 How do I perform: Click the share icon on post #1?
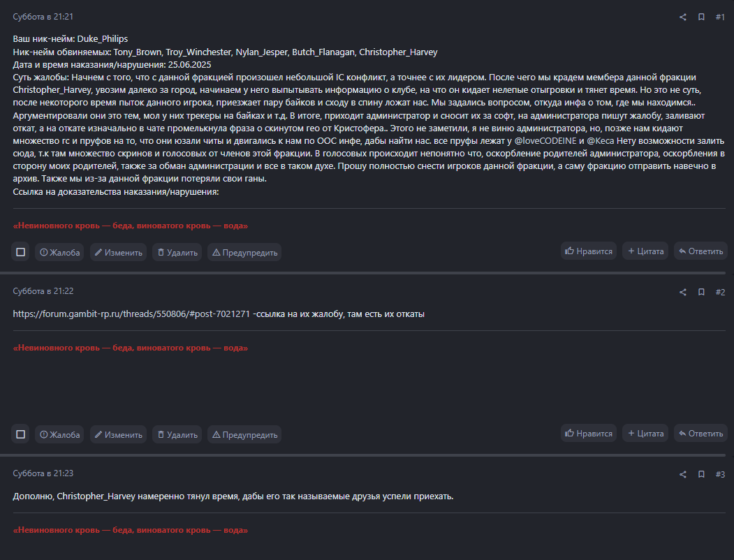682,17
